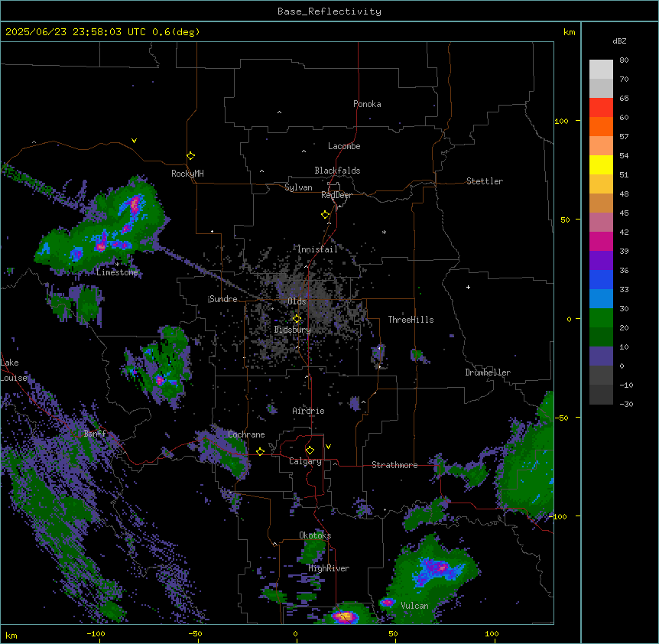
Task: Click the km unit label beside the timestamp
Action: tap(570, 32)
